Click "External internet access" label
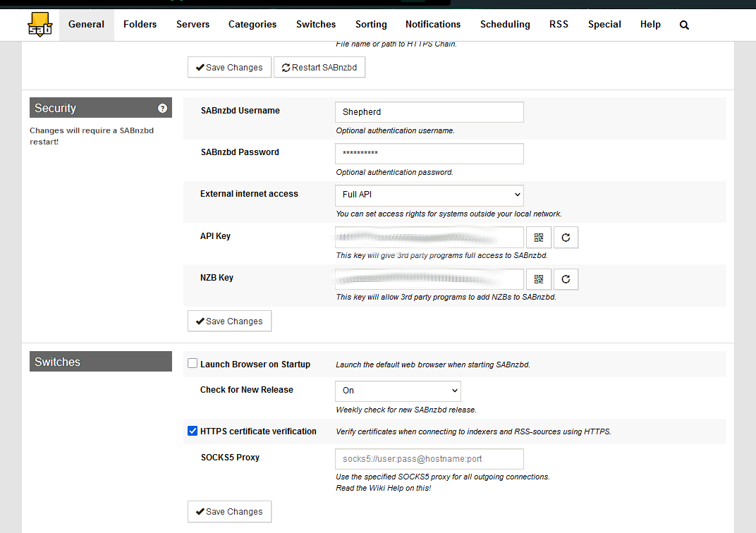 click(249, 194)
